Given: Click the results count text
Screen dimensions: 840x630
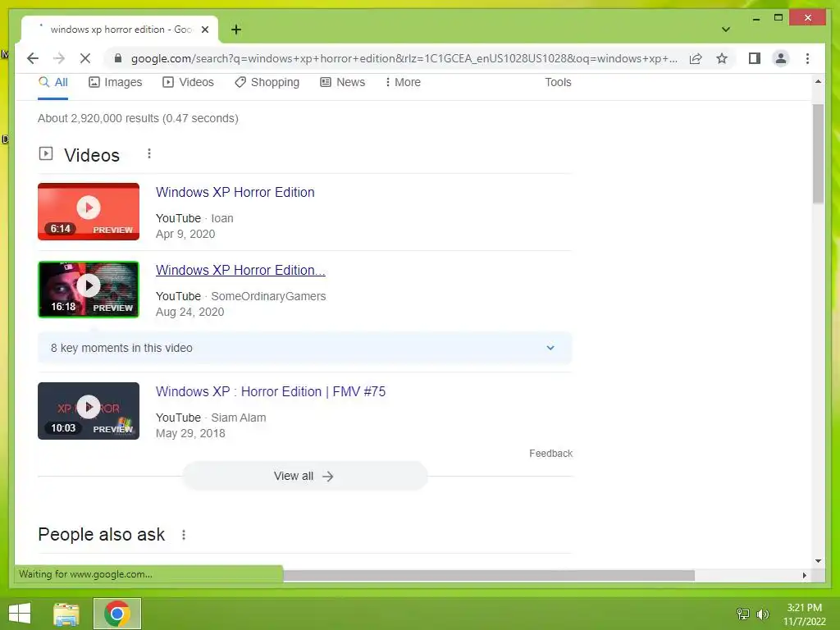Looking at the screenshot, I should click(138, 118).
